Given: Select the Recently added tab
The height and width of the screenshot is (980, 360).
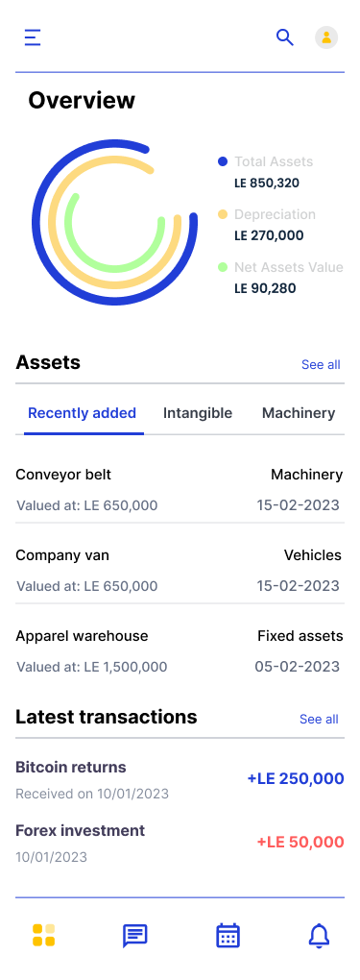Looking at the screenshot, I should [82, 413].
